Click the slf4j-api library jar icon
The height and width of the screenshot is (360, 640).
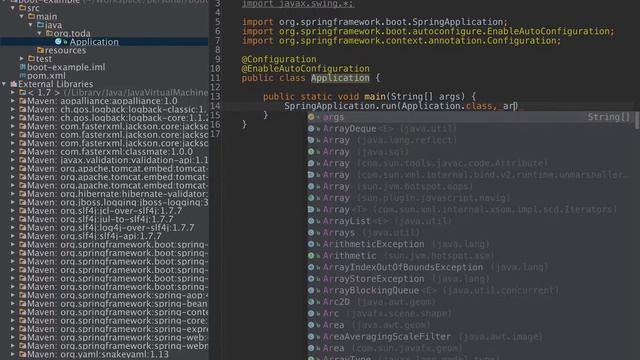(x=23, y=236)
